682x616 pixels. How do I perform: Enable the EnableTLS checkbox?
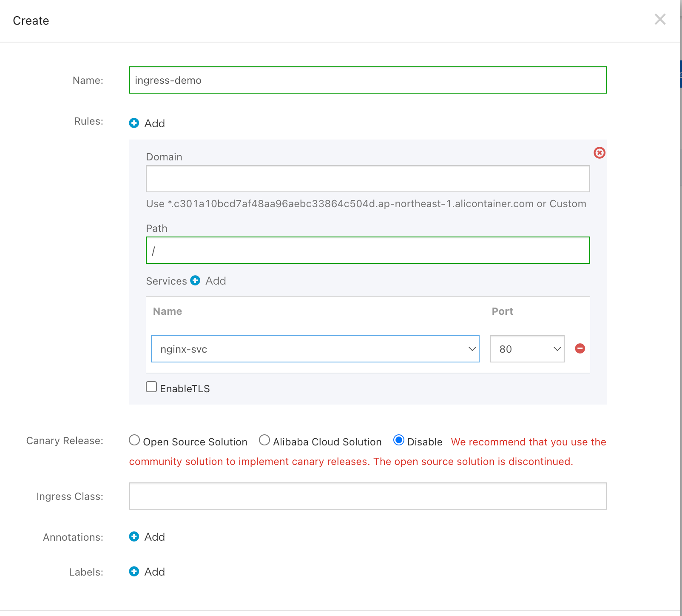click(x=151, y=387)
